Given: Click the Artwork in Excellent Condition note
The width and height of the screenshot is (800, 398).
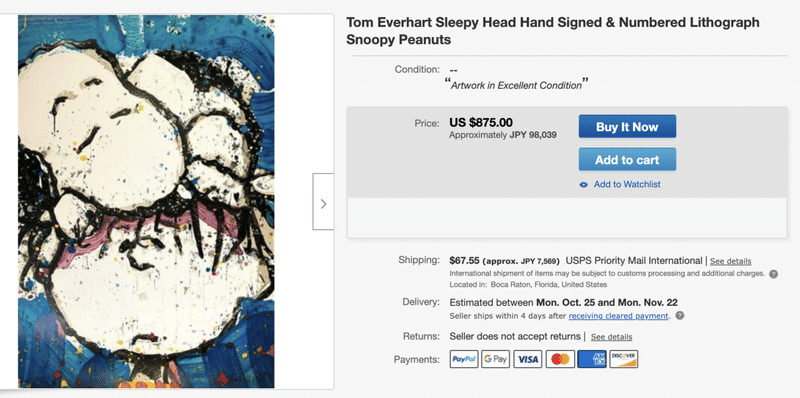Looking at the screenshot, I should tap(516, 86).
